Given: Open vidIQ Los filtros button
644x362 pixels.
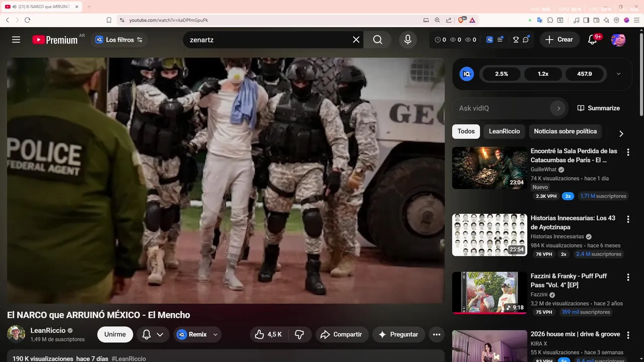Looking at the screenshot, I should pos(119,40).
